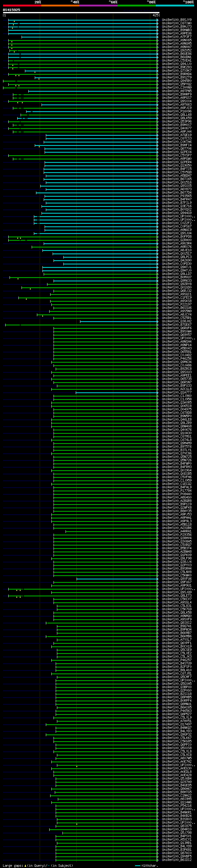
Task: Select the UniRef100_C6T8D8 label
Action: pyautogui.click(x=177, y=413)
